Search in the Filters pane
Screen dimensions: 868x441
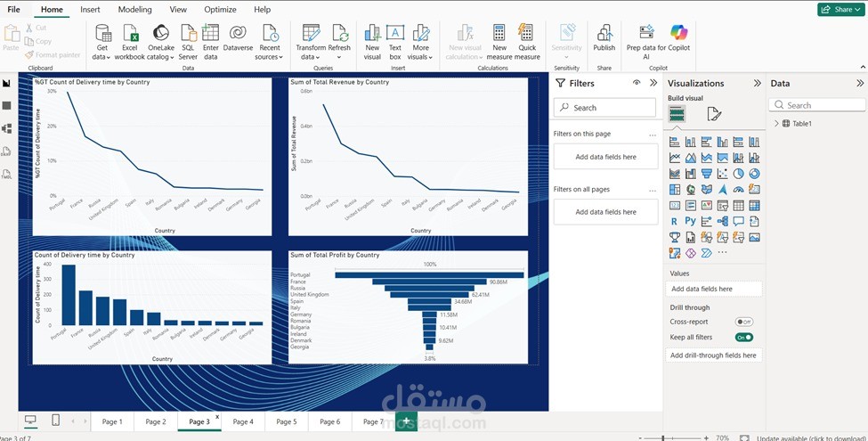pyautogui.click(x=605, y=108)
